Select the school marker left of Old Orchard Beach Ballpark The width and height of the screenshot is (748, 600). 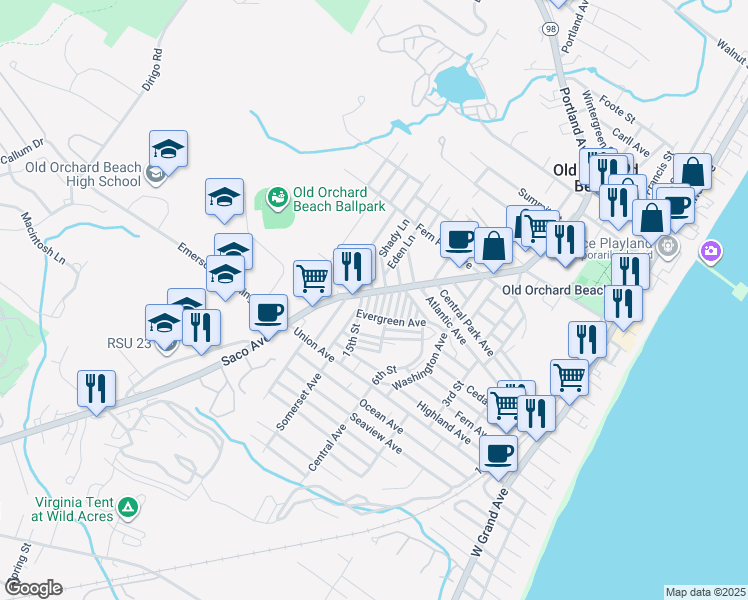pos(225,199)
